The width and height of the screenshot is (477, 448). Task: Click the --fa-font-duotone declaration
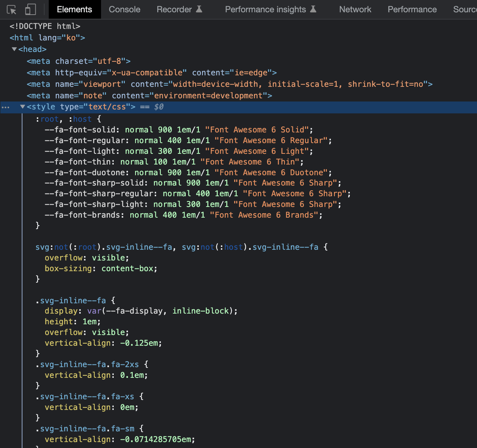[x=188, y=172]
